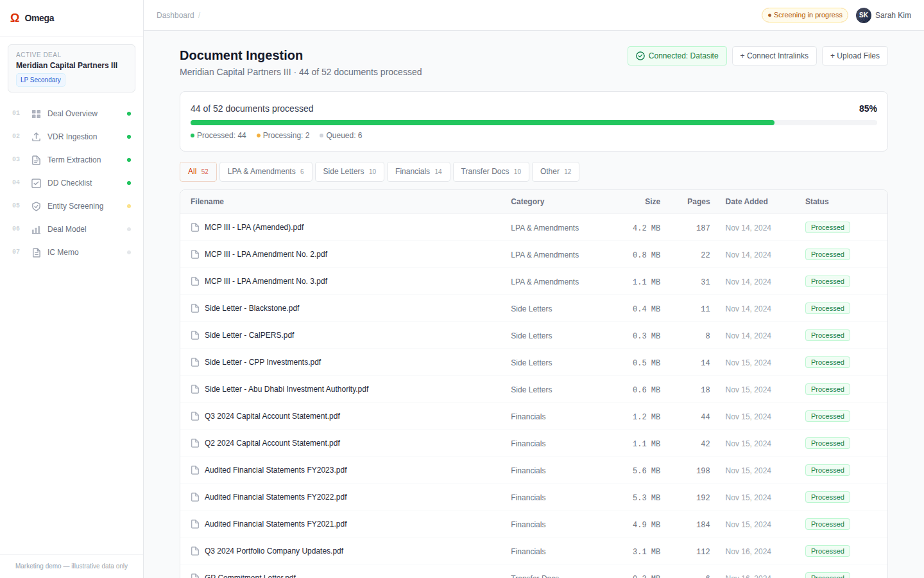Click the VDR Ingestion upload icon
This screenshot has height=578, width=924.
(37, 137)
